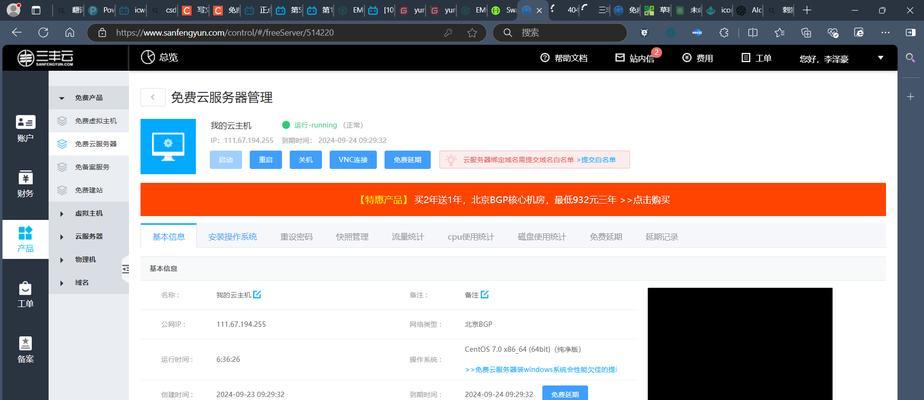Click the public IP 111.67.194.255 value
Image resolution: width=924 pixels, height=400 pixels.
[x=240, y=324]
